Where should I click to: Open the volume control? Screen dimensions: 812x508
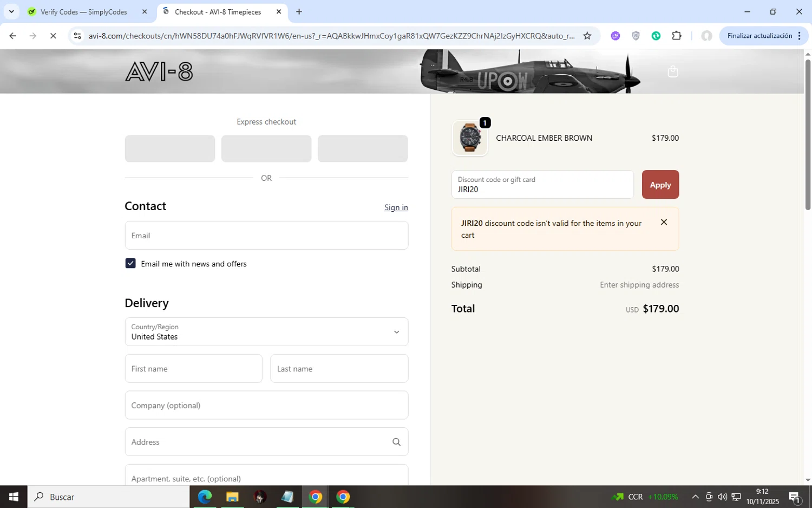click(x=722, y=497)
